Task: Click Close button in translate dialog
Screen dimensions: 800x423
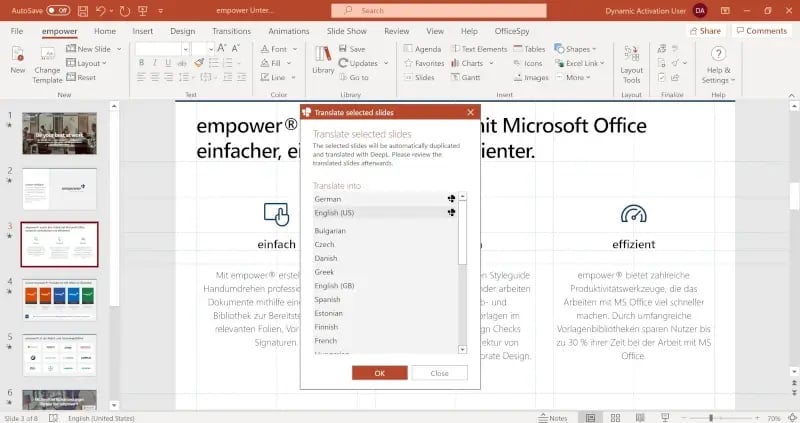Action: [438, 373]
